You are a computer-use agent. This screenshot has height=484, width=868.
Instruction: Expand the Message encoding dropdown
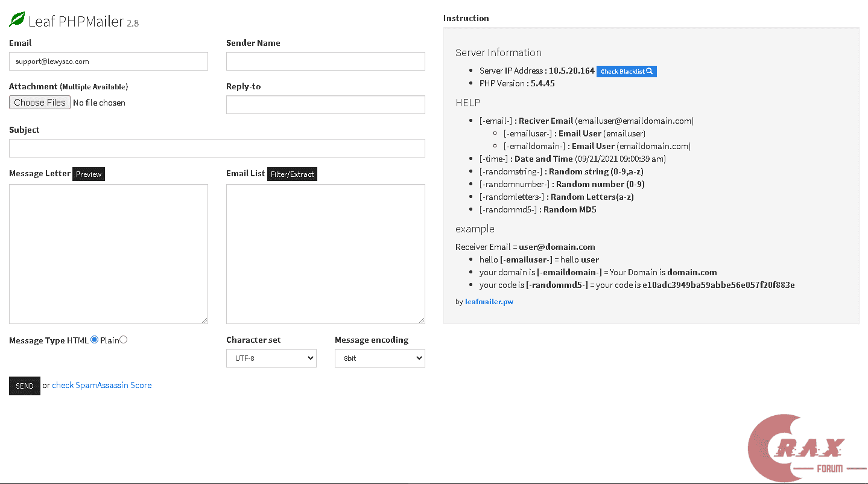380,358
